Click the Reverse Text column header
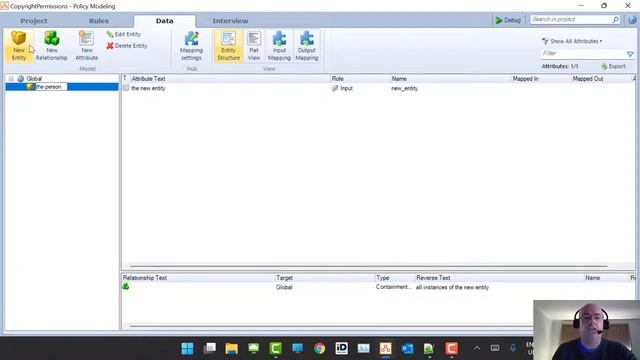The height and width of the screenshot is (360, 640). pos(433,278)
